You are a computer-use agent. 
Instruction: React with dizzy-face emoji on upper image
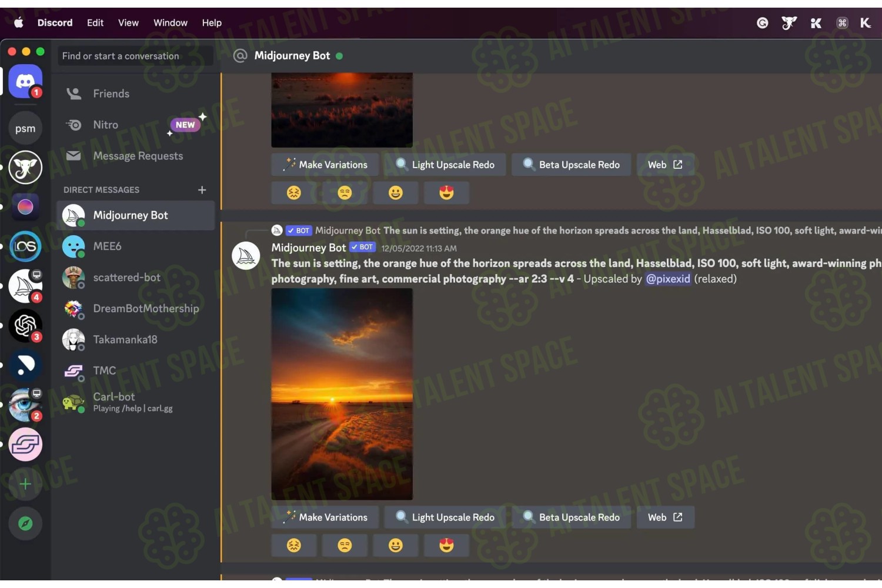pos(294,192)
